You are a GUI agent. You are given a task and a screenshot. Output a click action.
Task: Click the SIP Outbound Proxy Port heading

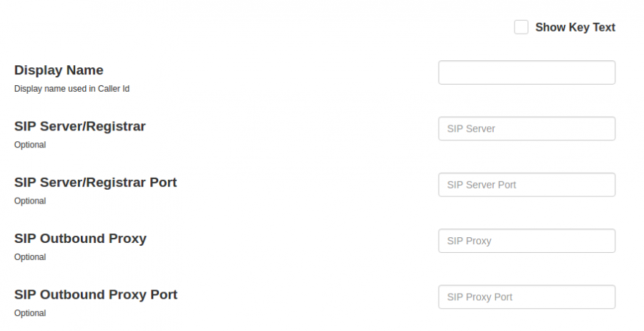tap(96, 294)
